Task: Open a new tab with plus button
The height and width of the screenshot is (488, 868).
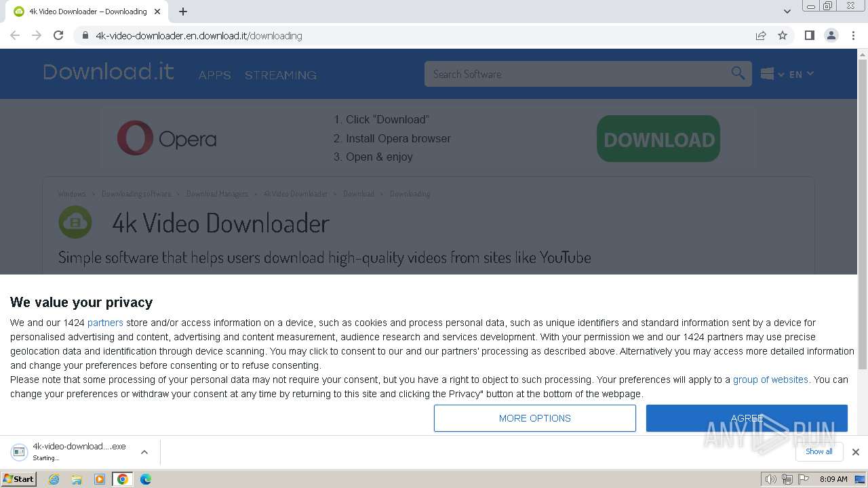Action: (x=183, y=12)
